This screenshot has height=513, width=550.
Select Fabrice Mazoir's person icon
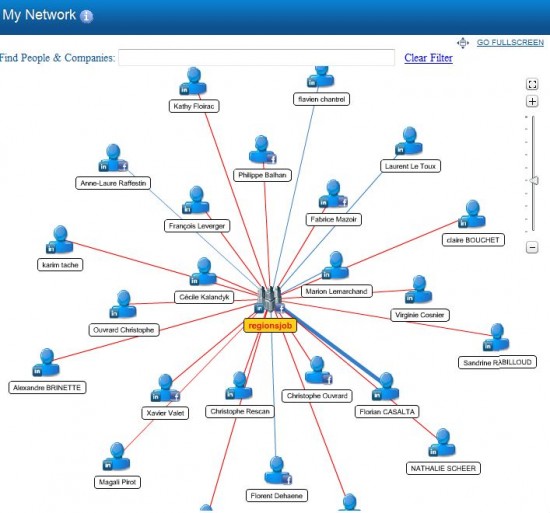coord(333,194)
